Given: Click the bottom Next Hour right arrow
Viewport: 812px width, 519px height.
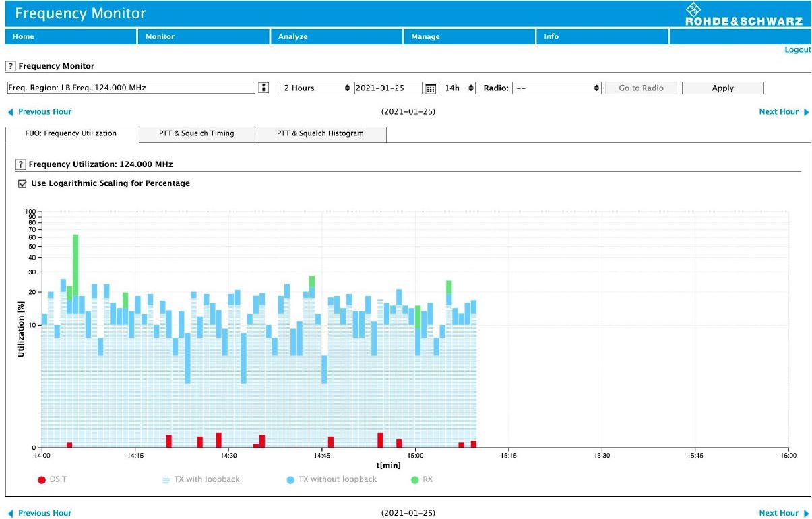Looking at the screenshot, I should click(x=806, y=513).
